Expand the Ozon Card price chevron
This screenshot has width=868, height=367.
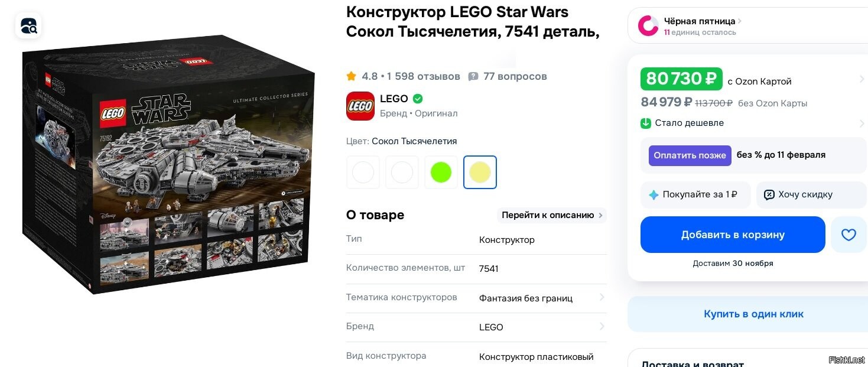[862, 79]
